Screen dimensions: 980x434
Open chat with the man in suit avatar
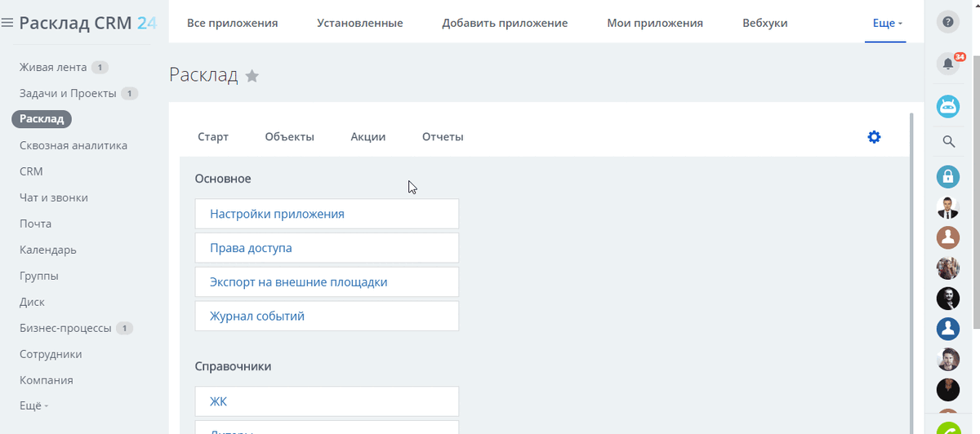coord(948,207)
